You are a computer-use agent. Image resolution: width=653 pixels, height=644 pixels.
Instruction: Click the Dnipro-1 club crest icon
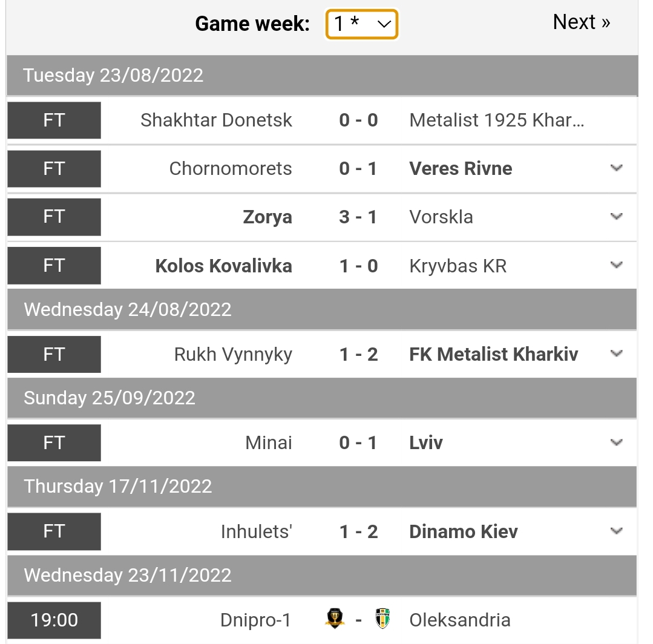[x=335, y=619]
